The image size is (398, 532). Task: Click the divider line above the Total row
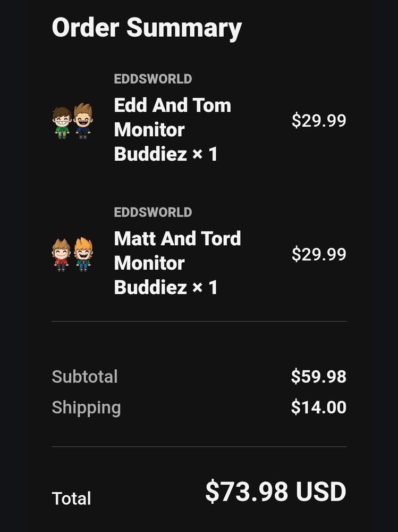click(x=199, y=446)
